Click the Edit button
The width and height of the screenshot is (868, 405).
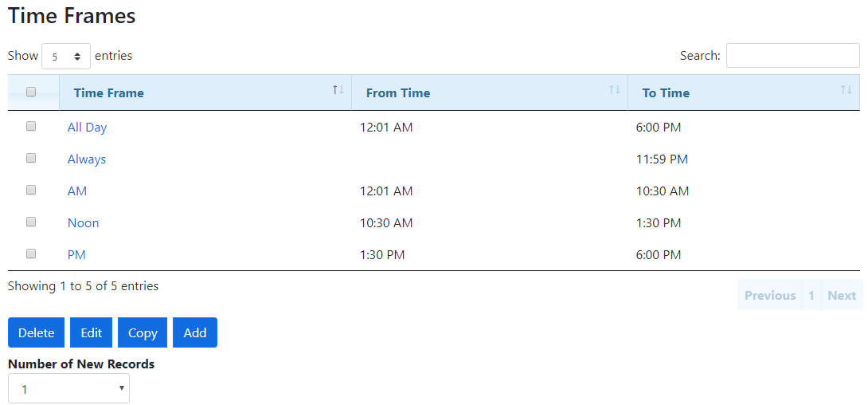point(91,332)
